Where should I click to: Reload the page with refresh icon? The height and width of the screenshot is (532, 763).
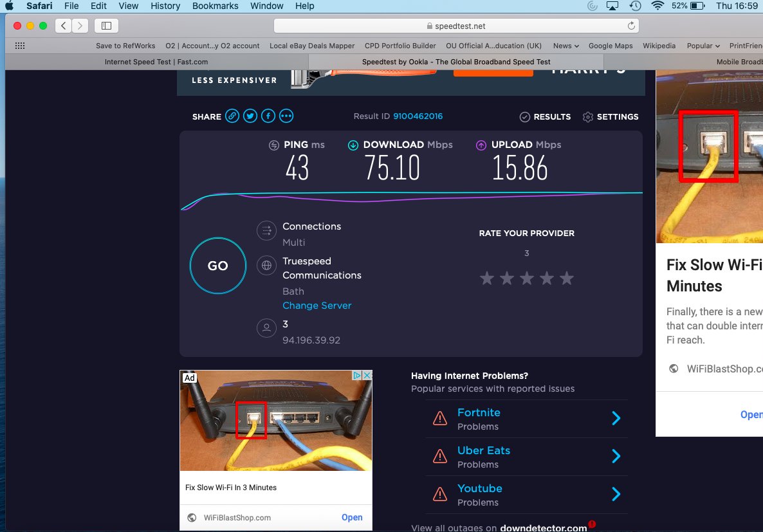click(631, 26)
